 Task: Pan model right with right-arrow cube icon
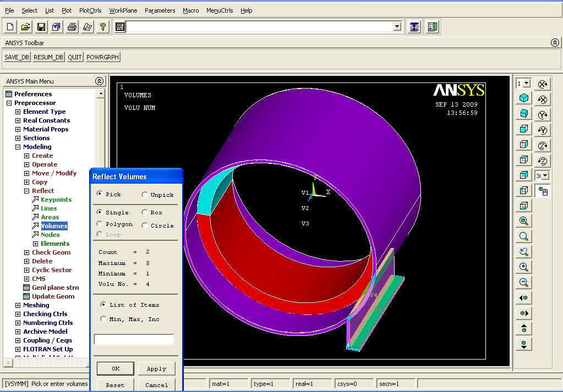point(524,313)
